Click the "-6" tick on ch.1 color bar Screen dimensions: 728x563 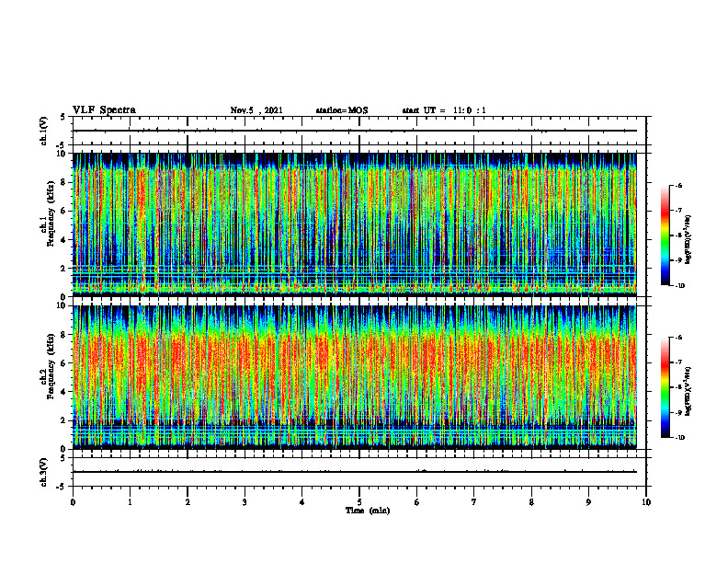coord(678,186)
